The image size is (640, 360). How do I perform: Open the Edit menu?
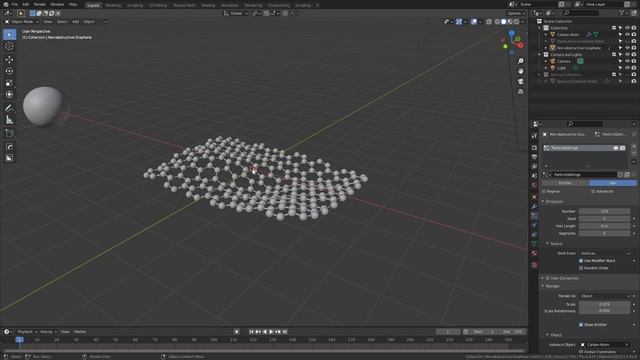click(26, 4)
